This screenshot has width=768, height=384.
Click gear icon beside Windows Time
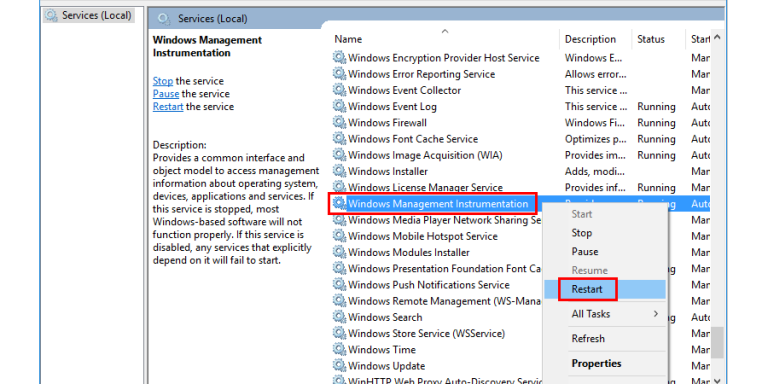[x=339, y=349]
